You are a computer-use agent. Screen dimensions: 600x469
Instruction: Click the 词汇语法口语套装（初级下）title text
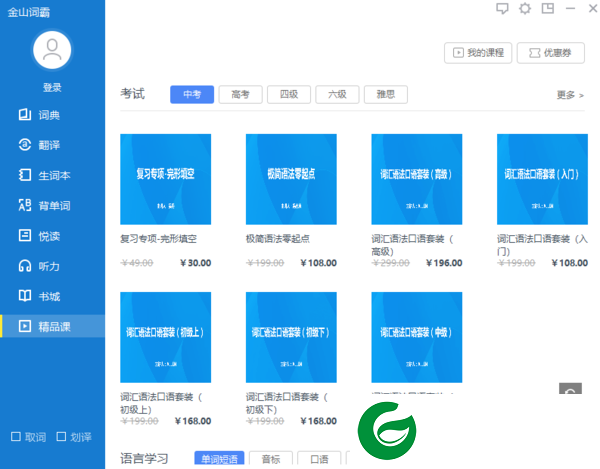click(287, 403)
